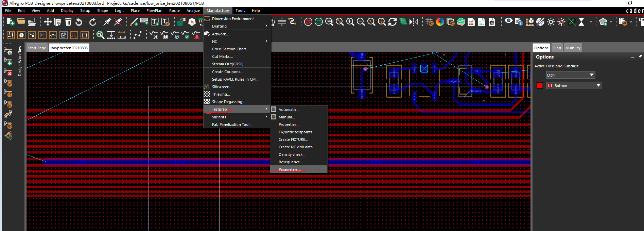Undo the last action
644x231 pixels.
(x=79, y=22)
